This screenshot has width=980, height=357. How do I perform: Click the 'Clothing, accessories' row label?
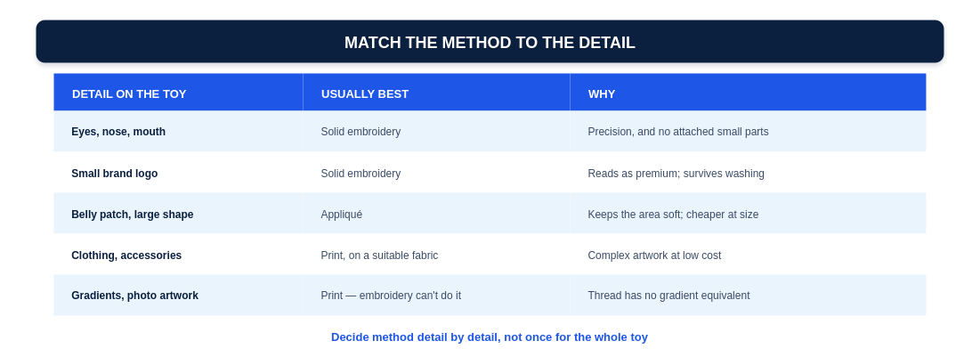tap(126, 256)
